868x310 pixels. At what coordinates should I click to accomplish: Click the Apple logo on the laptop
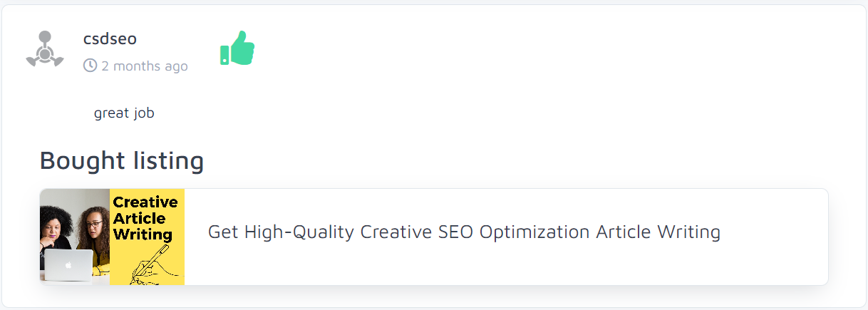click(68, 266)
